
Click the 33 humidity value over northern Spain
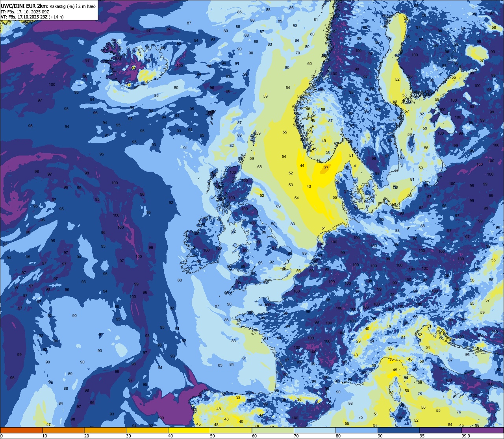[238, 398]
